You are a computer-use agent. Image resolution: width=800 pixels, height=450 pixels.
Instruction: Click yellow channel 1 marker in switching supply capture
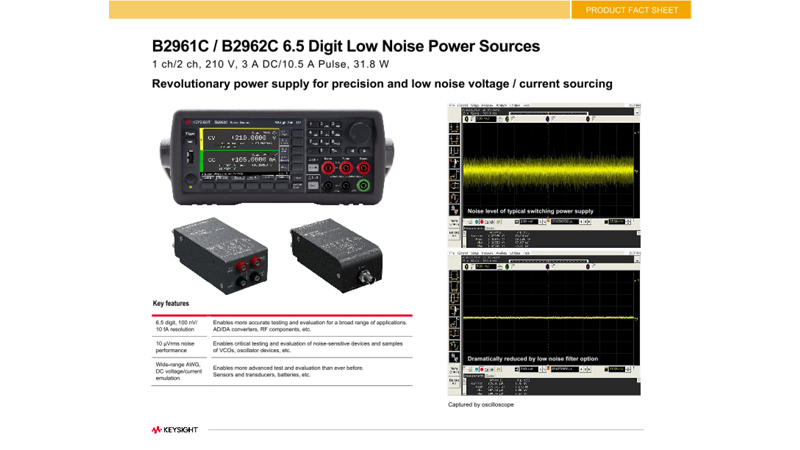click(x=466, y=119)
